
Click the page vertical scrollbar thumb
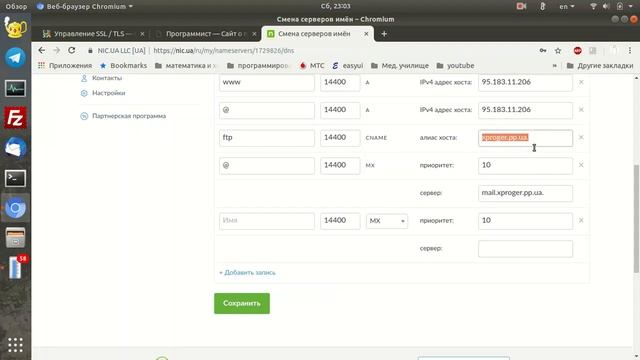pyautogui.click(x=636, y=218)
